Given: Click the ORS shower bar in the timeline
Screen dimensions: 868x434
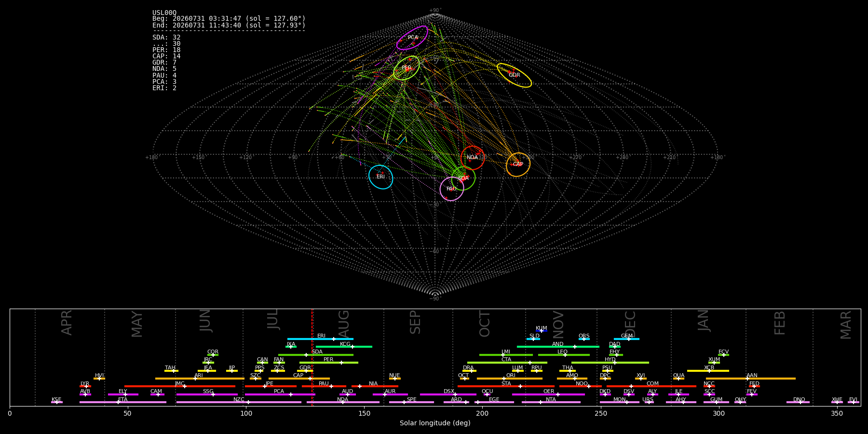Looking at the screenshot, I should [x=584, y=339].
